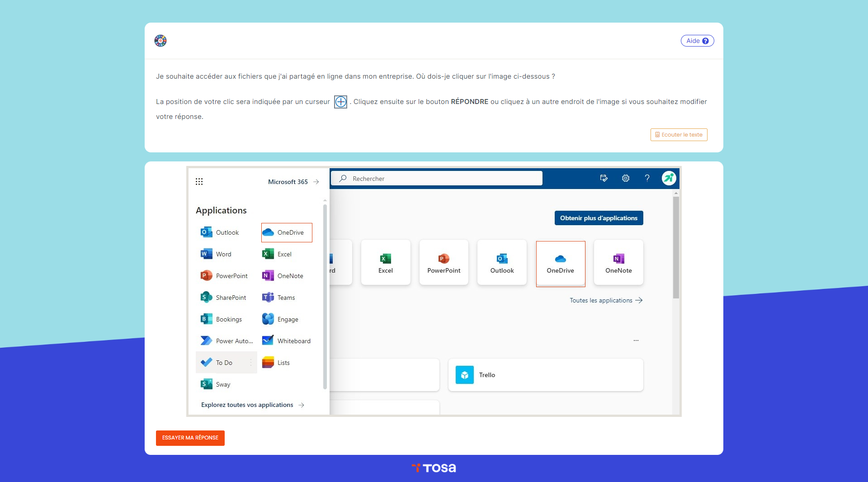Click the main page vertical scrollbar

click(676, 247)
